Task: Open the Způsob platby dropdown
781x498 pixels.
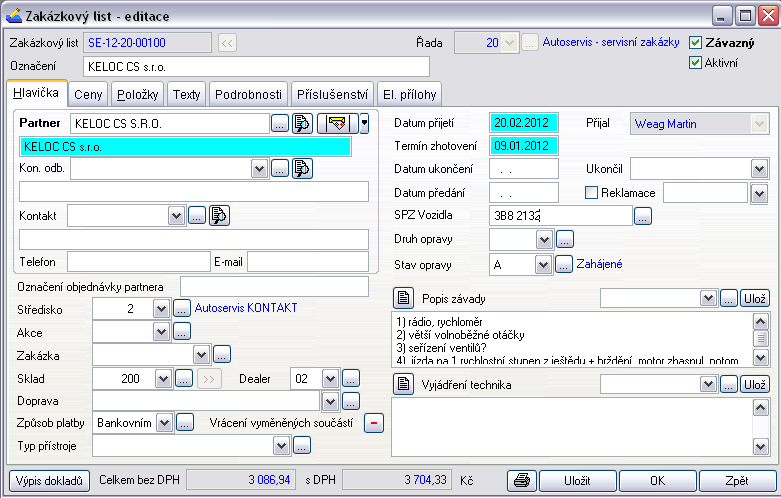Action: (x=163, y=423)
